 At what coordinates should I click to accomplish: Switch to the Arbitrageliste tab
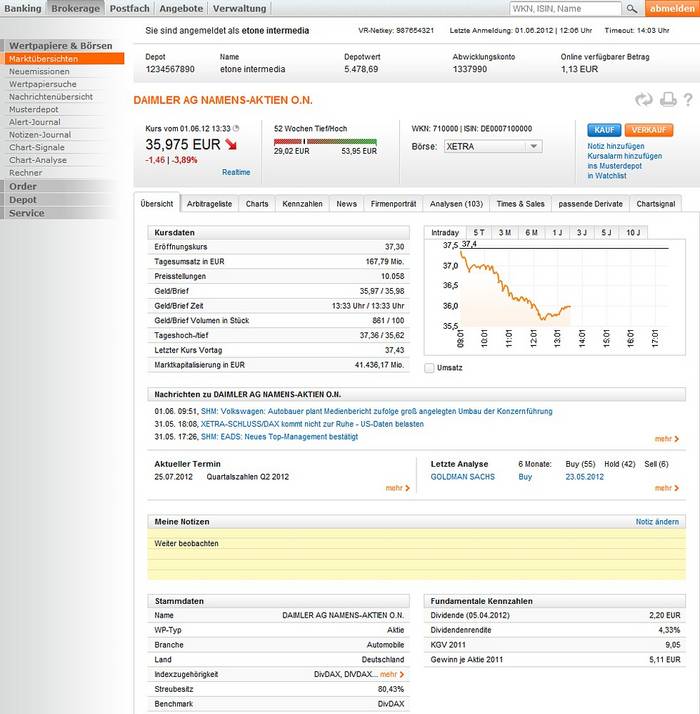point(209,204)
